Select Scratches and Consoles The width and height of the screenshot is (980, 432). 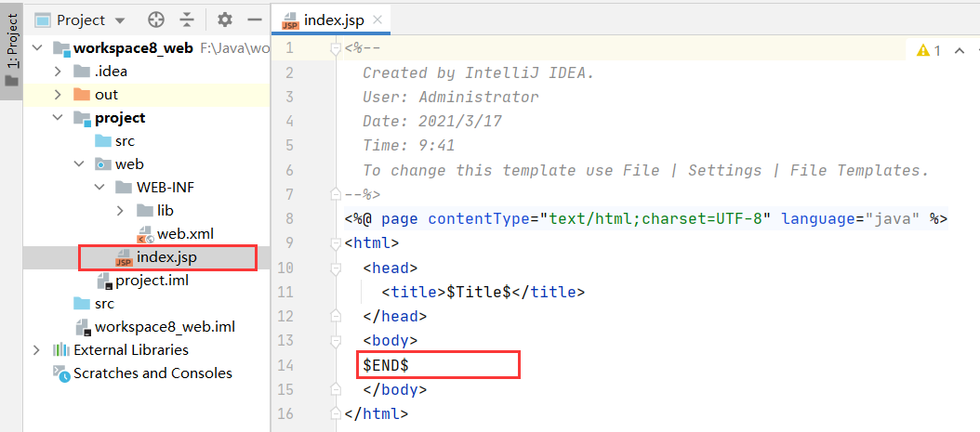pos(152,373)
